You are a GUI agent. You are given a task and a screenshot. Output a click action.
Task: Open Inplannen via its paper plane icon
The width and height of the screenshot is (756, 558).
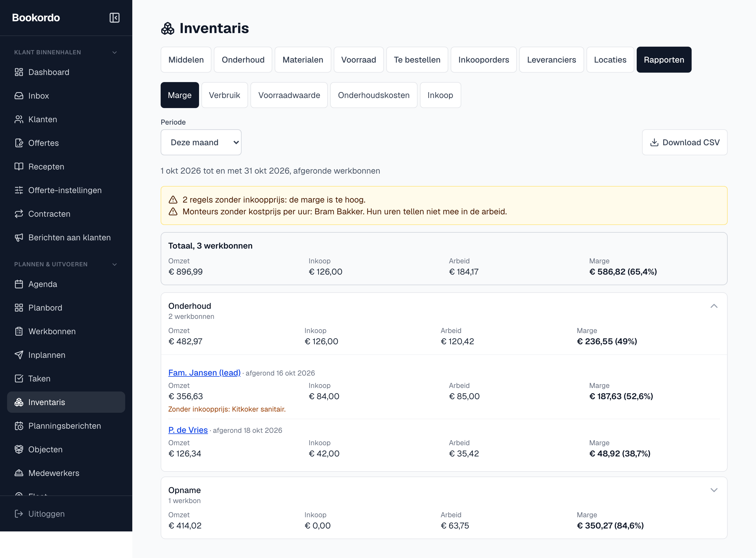coord(19,355)
